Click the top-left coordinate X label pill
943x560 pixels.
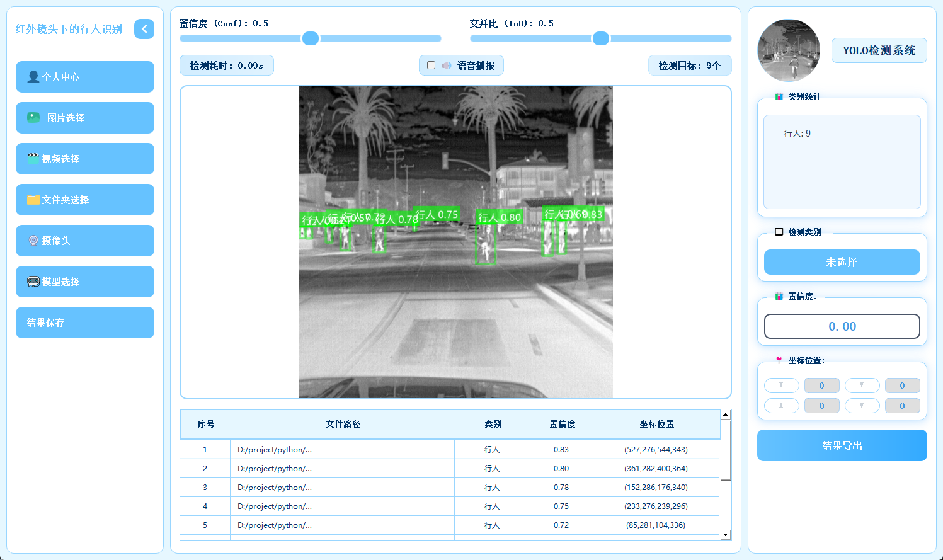782,386
